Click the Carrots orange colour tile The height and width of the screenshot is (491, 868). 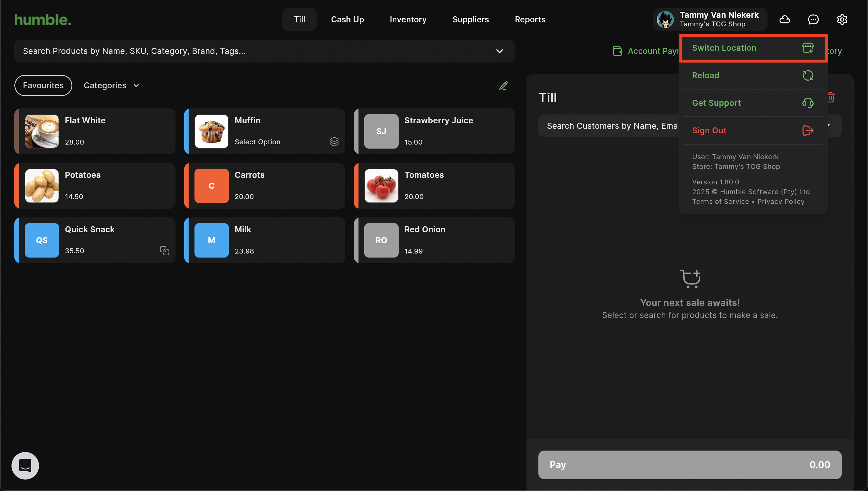(211, 186)
